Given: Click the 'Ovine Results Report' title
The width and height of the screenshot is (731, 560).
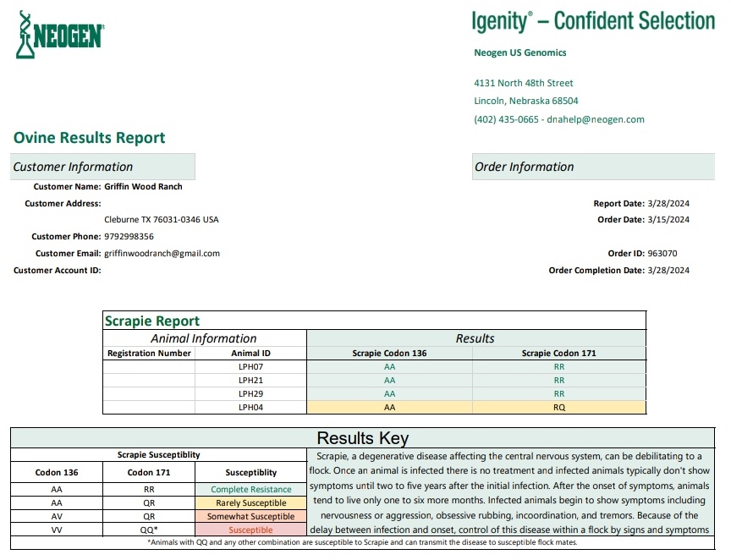Looking at the screenshot, I should 89,138.
